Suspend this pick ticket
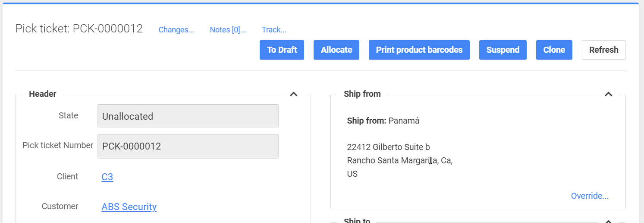This screenshot has width=644, height=223. coord(503,50)
